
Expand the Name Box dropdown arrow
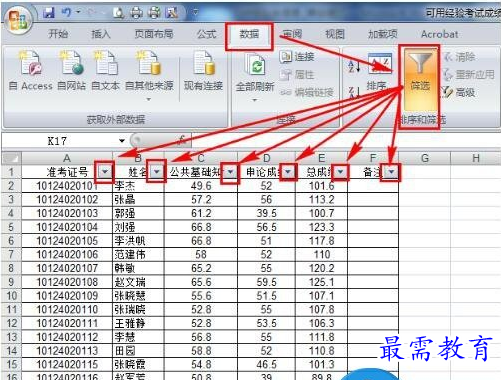point(122,141)
